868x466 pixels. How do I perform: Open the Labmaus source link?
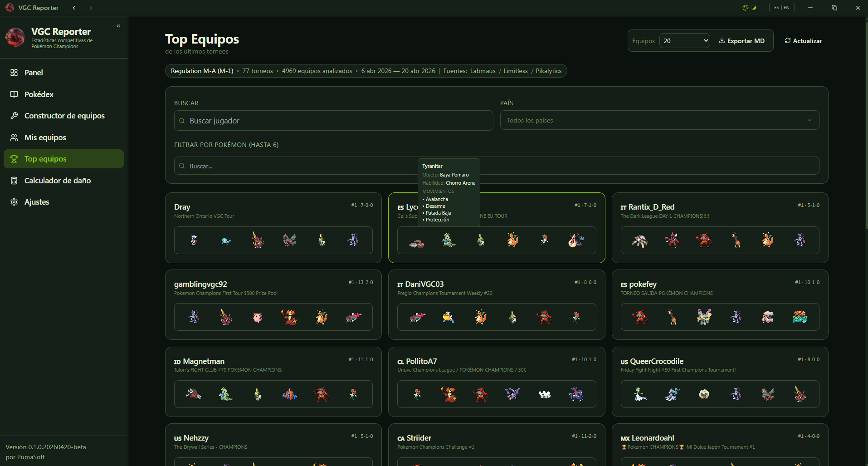(483, 71)
